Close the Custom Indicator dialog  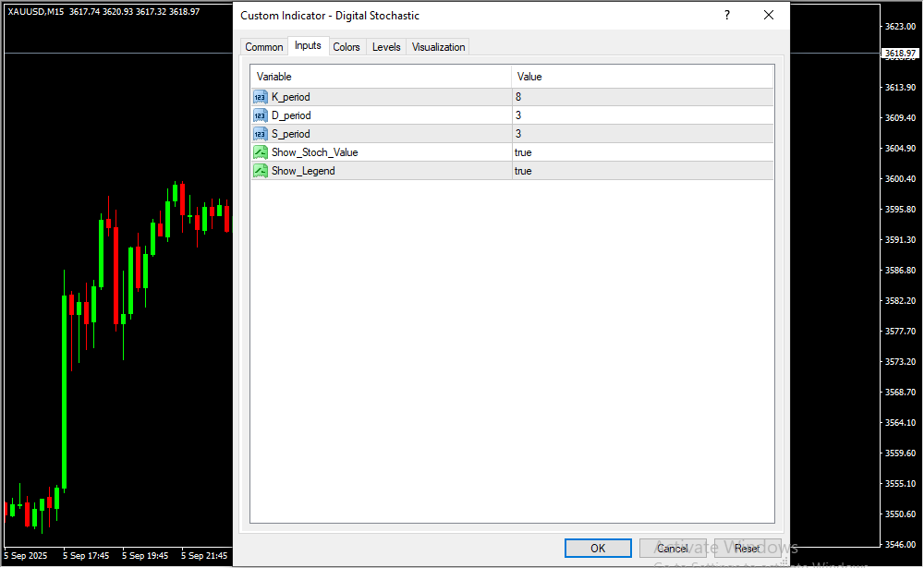769,16
